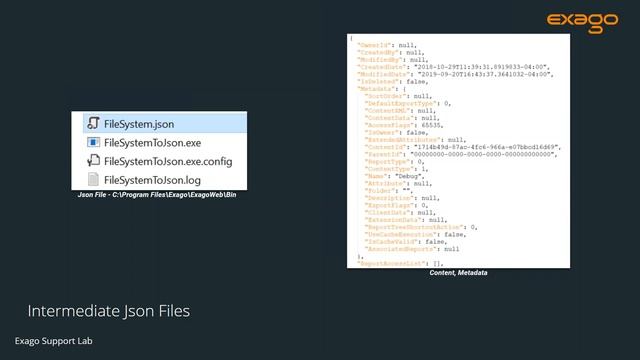The height and width of the screenshot is (360, 640).
Task: Click the FileSystemToJson.log document icon
Action: coord(93,179)
